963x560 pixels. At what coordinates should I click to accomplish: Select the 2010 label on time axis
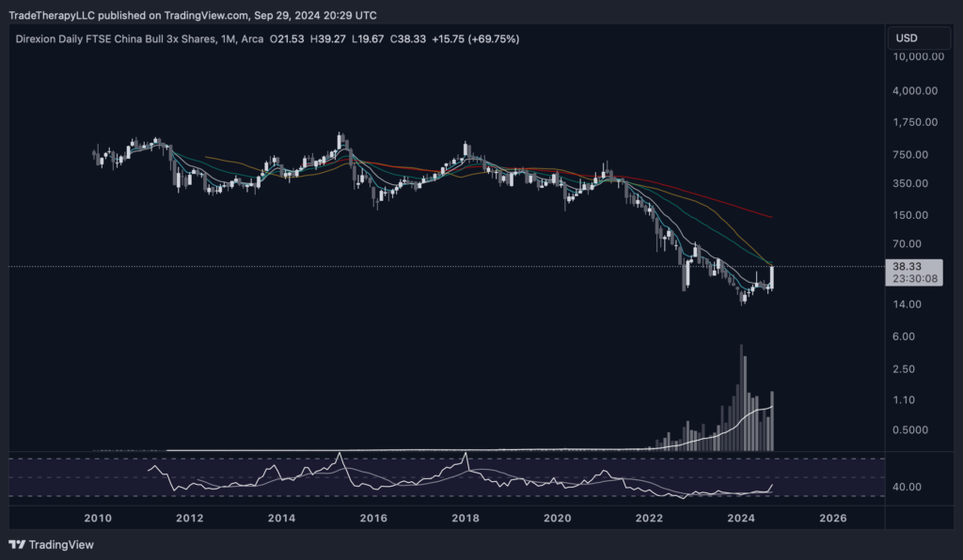click(x=98, y=518)
